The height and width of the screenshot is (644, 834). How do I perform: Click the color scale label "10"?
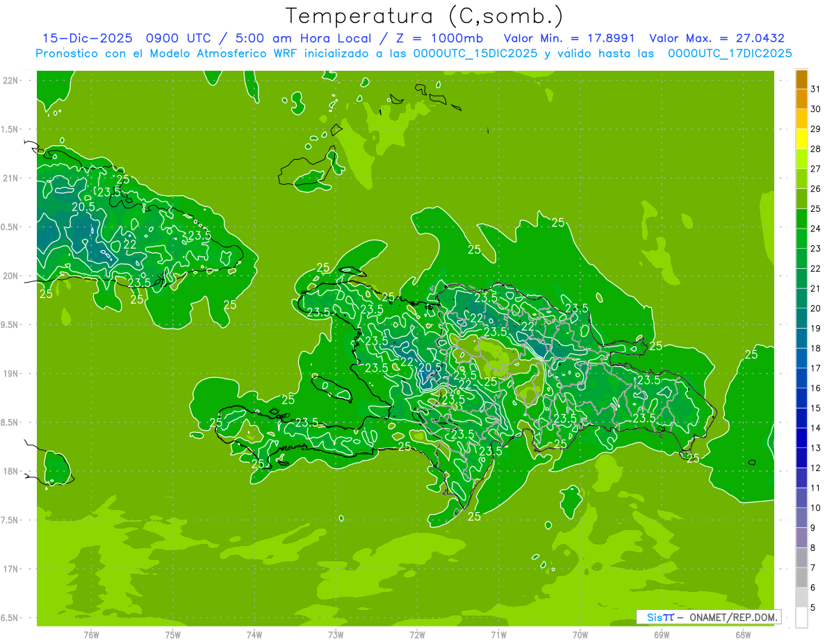(x=815, y=508)
